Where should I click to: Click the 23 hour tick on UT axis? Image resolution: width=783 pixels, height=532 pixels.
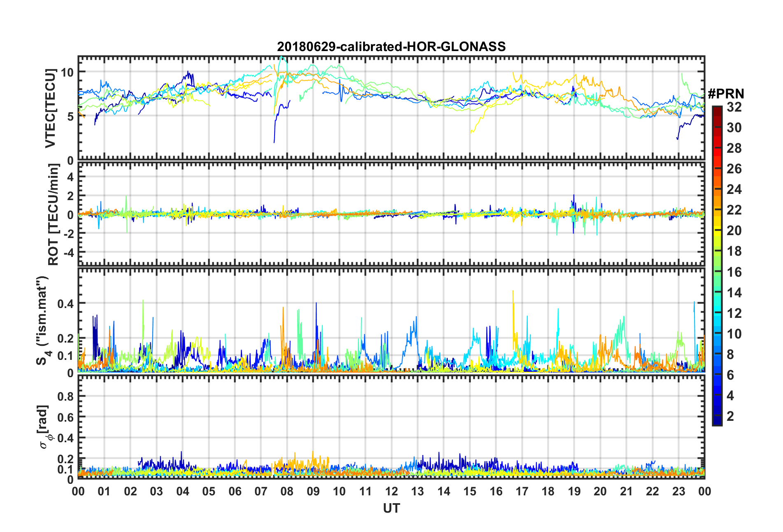[678, 492]
